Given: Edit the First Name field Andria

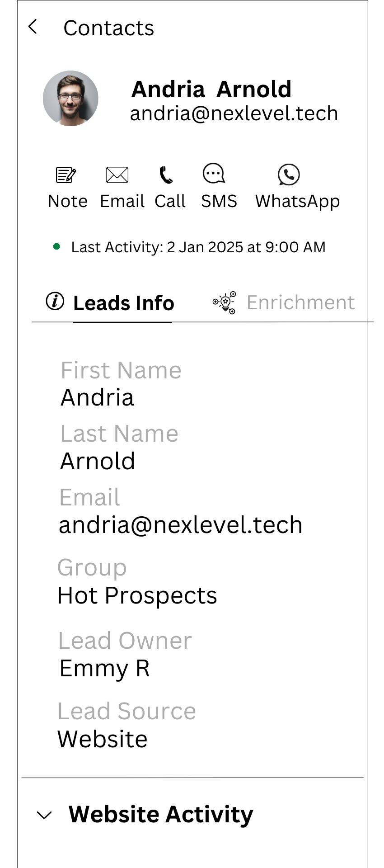Looking at the screenshot, I should click(98, 398).
